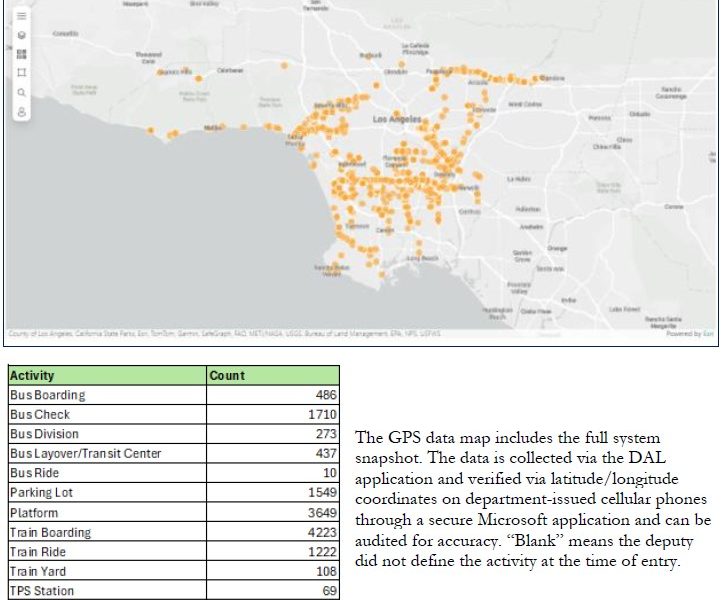Click the Bus Check count value 1710
The width and height of the screenshot is (724, 600).
320,415
